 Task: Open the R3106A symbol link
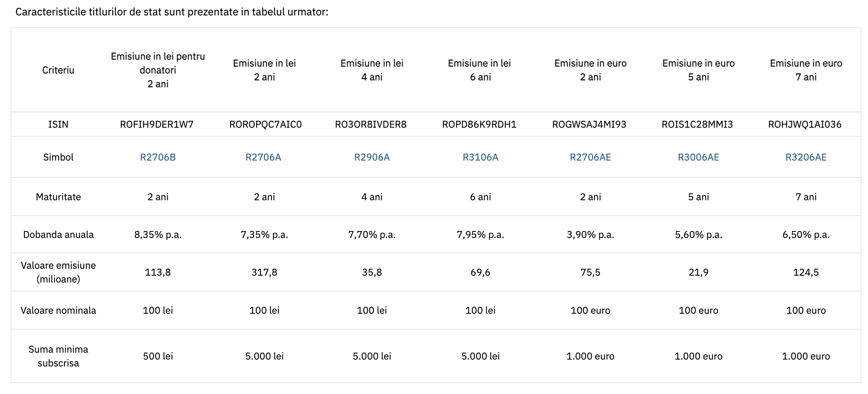coord(480,157)
